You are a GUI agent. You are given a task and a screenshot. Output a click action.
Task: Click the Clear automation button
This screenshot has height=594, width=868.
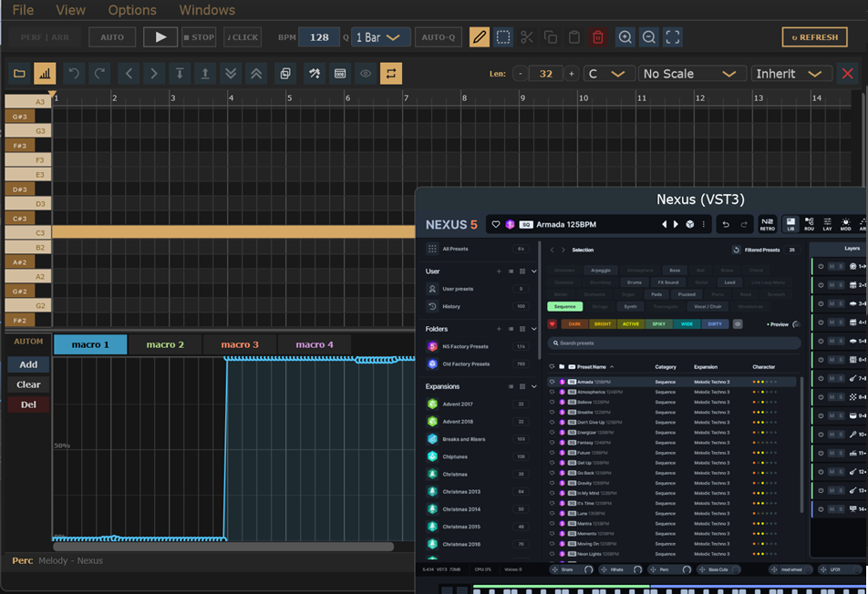(28, 384)
